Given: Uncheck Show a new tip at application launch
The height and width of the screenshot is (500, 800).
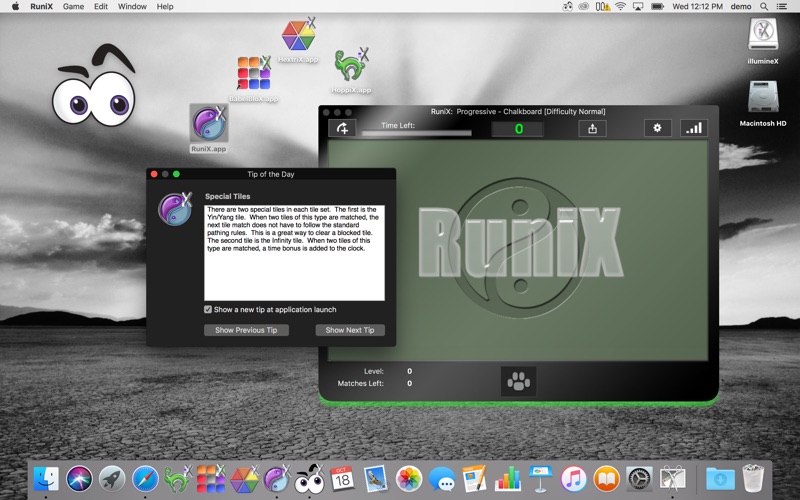Looking at the screenshot, I should (x=208, y=309).
